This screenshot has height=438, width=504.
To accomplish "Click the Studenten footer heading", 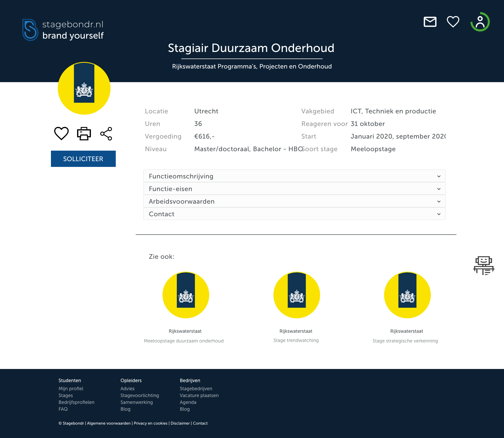I will point(70,380).
